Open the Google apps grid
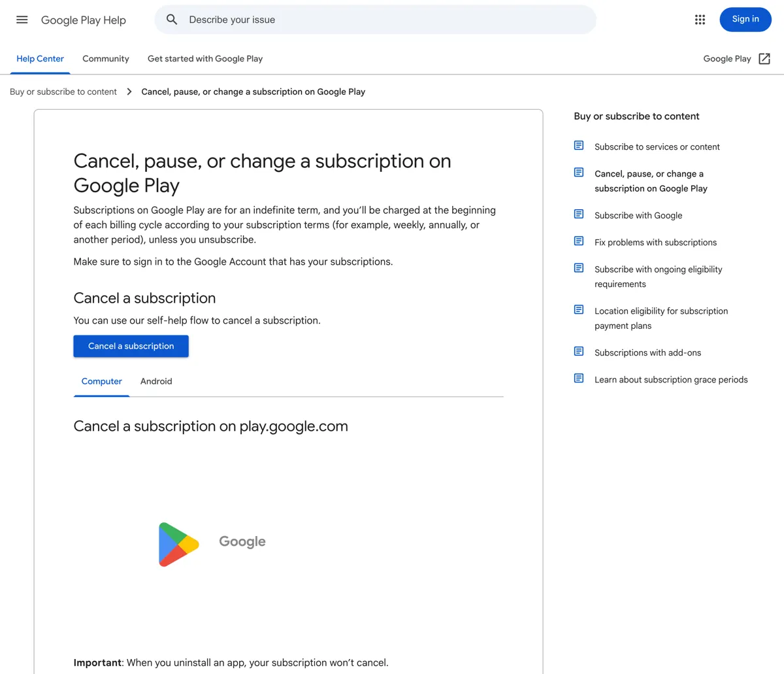This screenshot has width=784, height=674. [700, 20]
